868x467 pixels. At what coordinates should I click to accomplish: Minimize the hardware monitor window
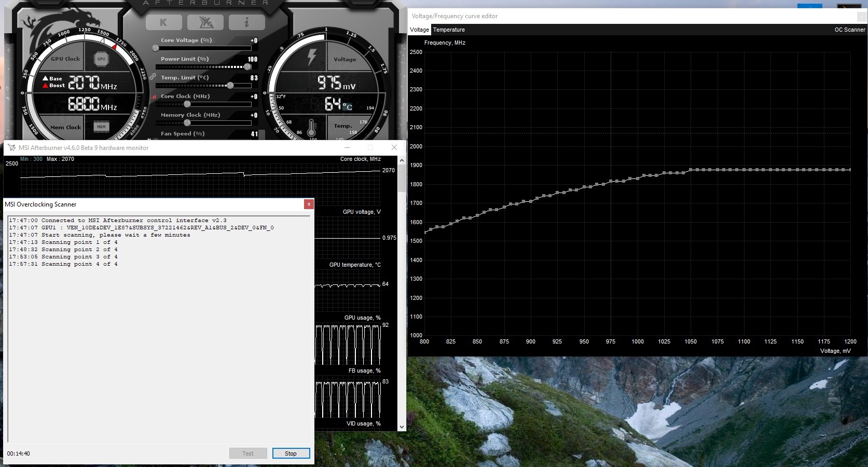tap(347, 148)
